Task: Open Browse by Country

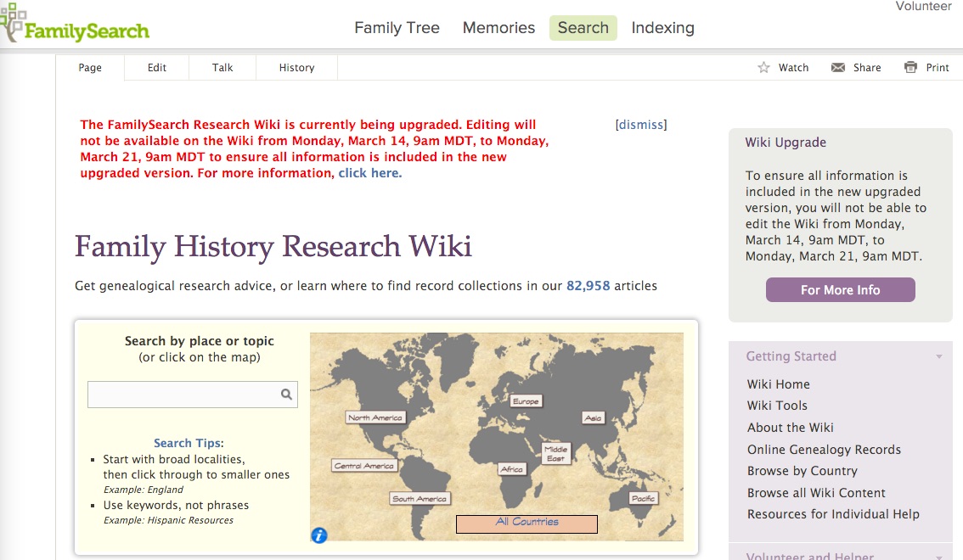Action: [x=802, y=471]
